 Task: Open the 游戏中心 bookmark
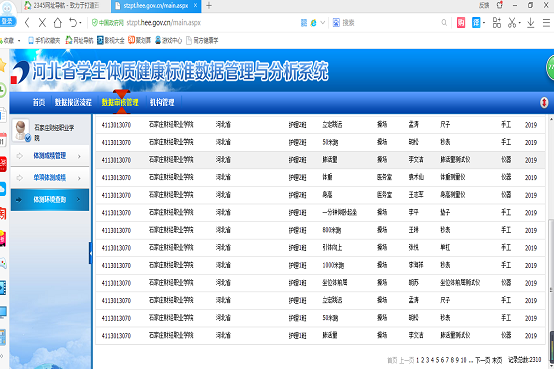pyautogui.click(x=169, y=41)
